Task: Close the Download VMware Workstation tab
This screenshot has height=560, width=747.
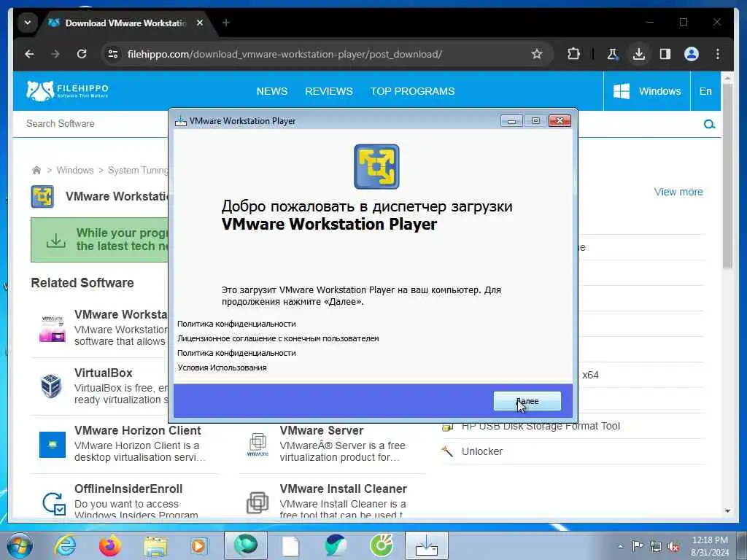Action: [x=200, y=23]
